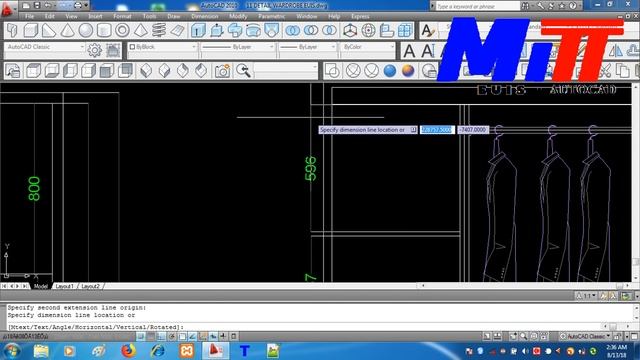
Task: Select the 3D Array tool
Action: click(405, 31)
